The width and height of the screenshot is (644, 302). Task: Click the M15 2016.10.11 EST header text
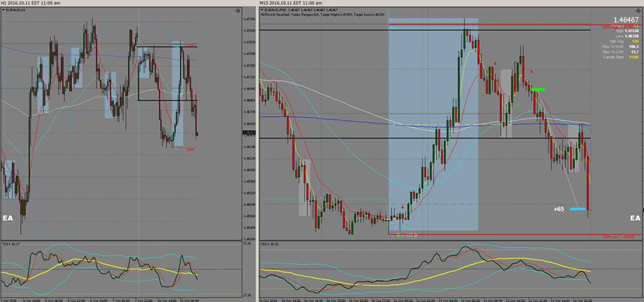pyautogui.click(x=290, y=3)
